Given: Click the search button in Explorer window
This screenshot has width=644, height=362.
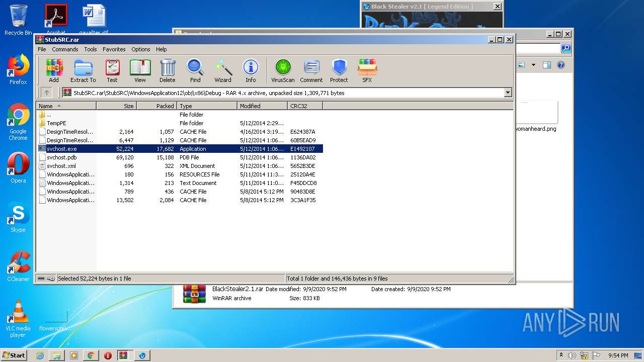Looking at the screenshot, I should [x=566, y=48].
